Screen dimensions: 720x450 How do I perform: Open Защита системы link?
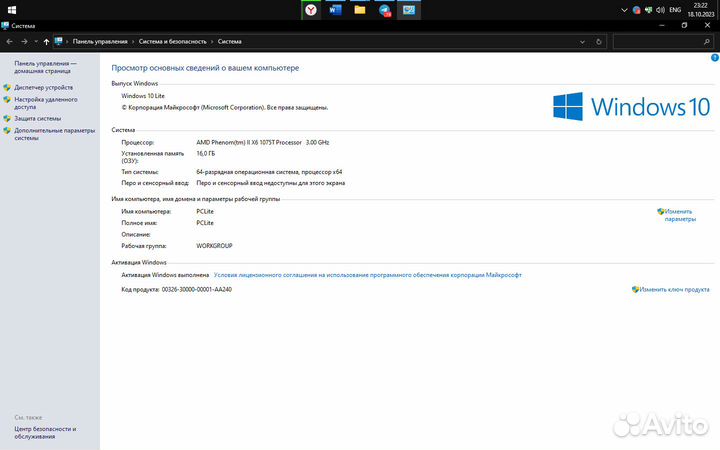pos(38,118)
